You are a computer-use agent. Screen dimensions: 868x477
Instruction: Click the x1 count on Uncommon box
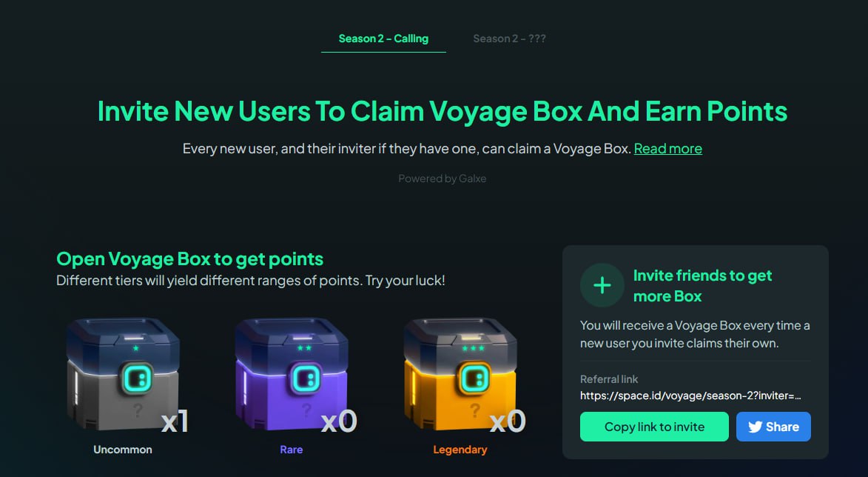[x=175, y=421]
